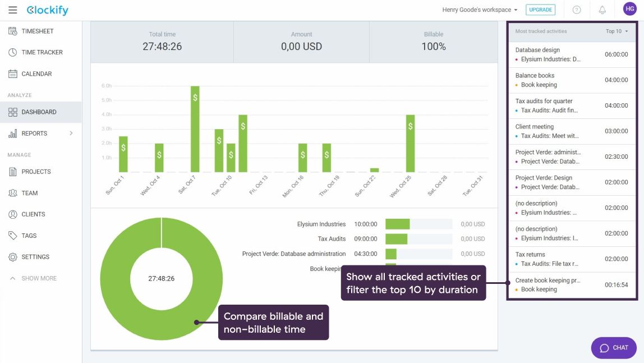Open the Tags icon in sidebar
Screen dimensions: 644x363
(13, 236)
